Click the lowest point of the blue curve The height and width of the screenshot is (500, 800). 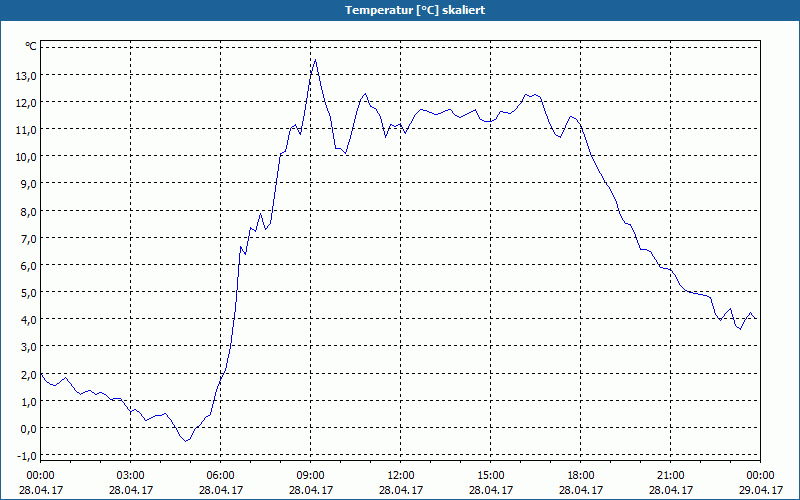coord(185,441)
